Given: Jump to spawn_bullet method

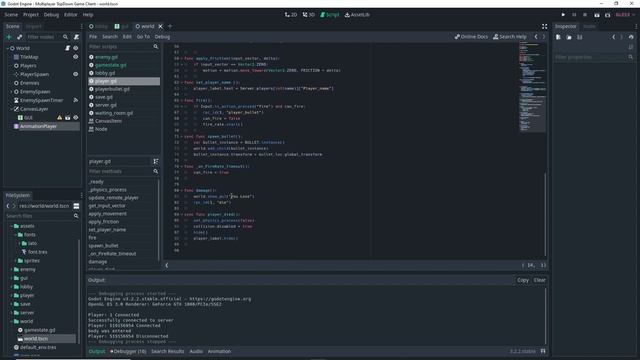Looking at the screenshot, I should click(103, 246).
